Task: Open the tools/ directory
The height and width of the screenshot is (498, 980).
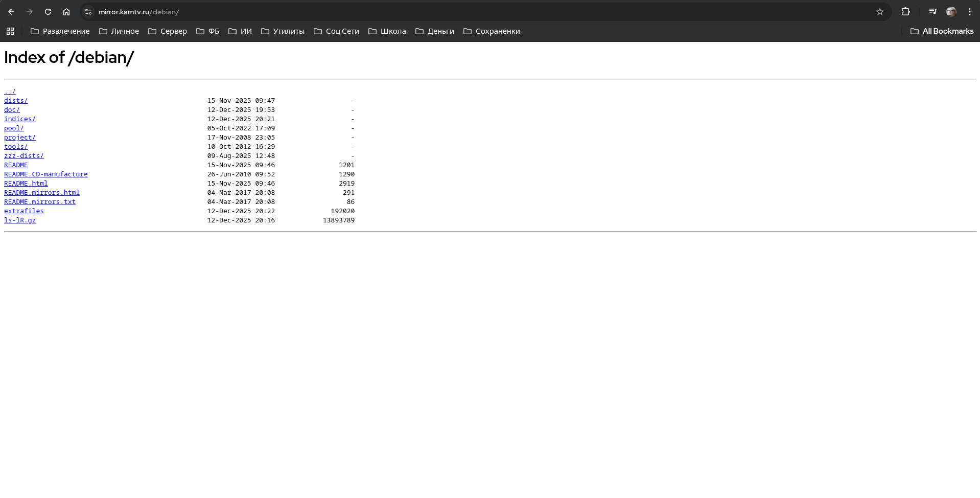Action: [x=16, y=147]
